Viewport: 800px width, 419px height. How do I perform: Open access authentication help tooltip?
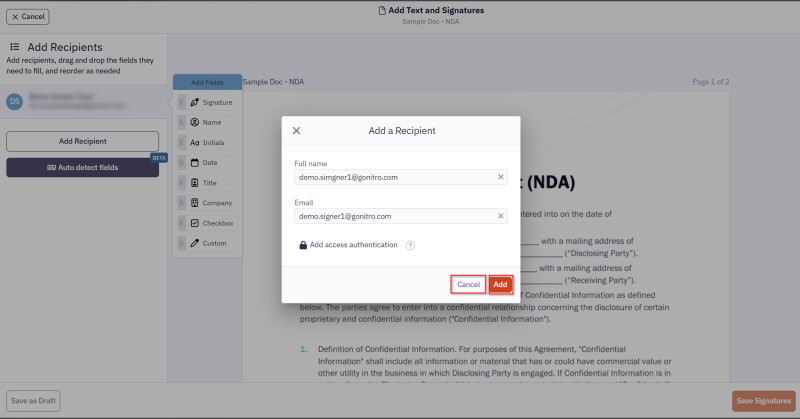coord(410,245)
